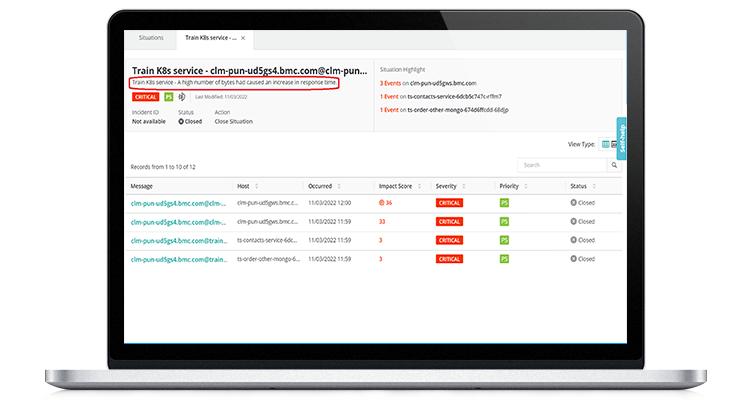Screen dimensions: 750x400
Task: Click the CRITICAL badge under the situation title
Action: pos(145,97)
